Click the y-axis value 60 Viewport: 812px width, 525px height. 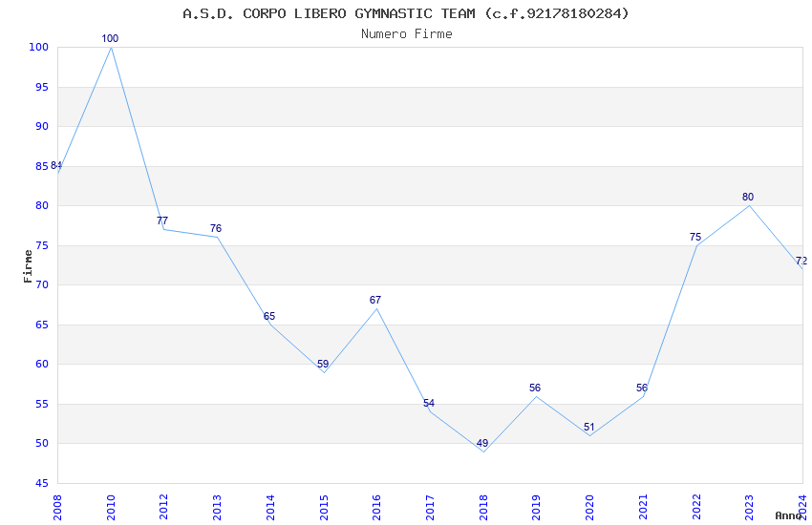(42, 364)
